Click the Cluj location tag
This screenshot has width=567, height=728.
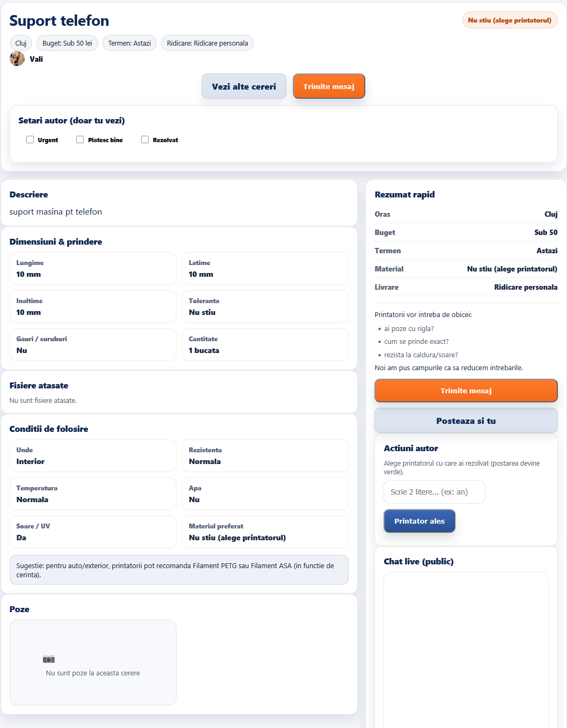coord(21,43)
